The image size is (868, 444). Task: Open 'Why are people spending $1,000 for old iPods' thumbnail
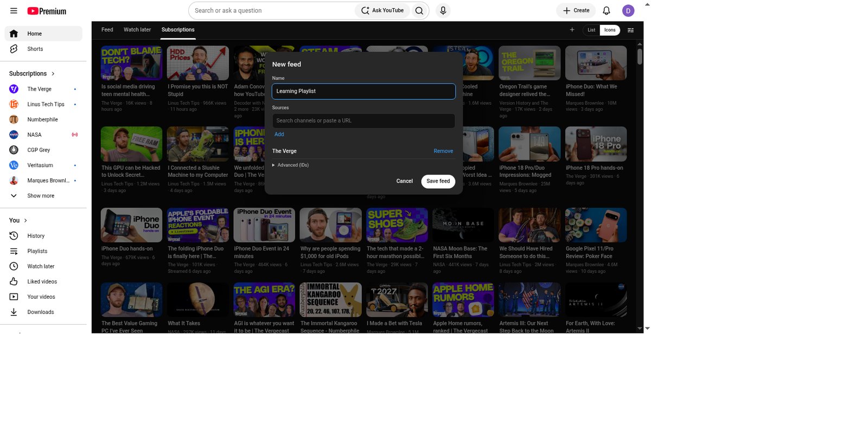(330, 225)
